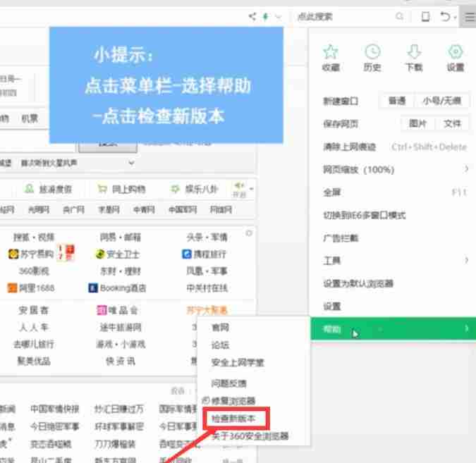Open the 头条·军情 link

[207, 237]
